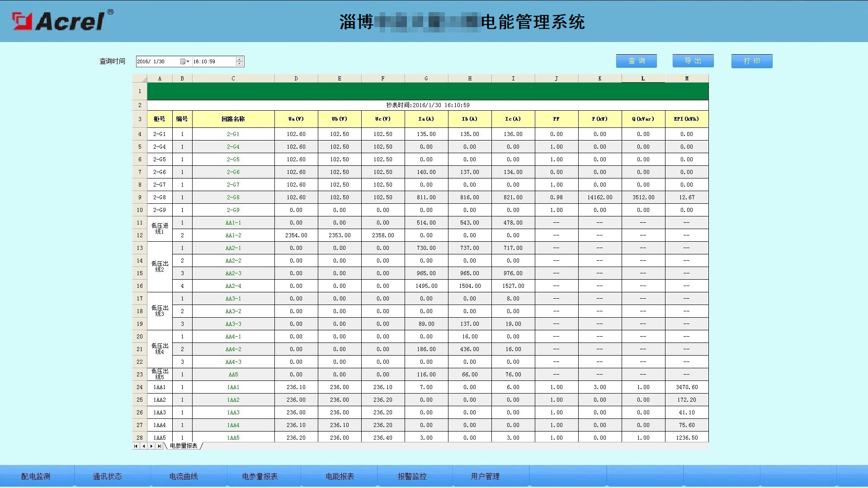This screenshot has height=488, width=868.
Task: Open 配电监测 in bottom navigation
Action: pos(36,476)
